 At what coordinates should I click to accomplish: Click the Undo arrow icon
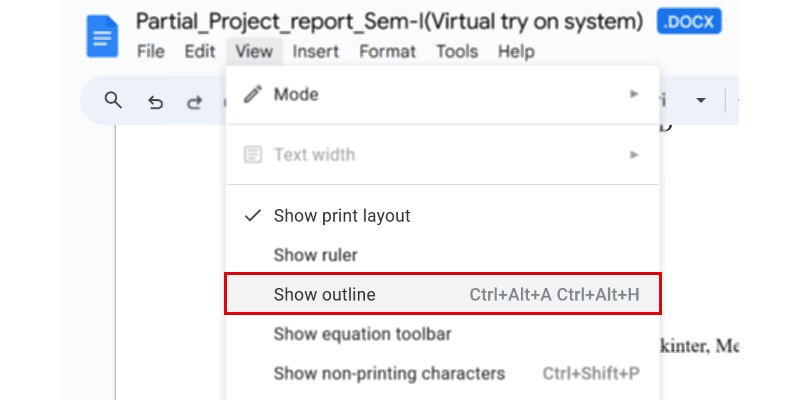[155, 101]
